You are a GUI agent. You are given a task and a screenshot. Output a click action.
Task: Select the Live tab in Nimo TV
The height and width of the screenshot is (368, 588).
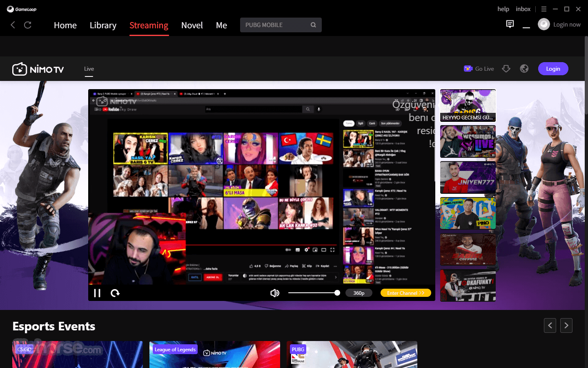[89, 69]
